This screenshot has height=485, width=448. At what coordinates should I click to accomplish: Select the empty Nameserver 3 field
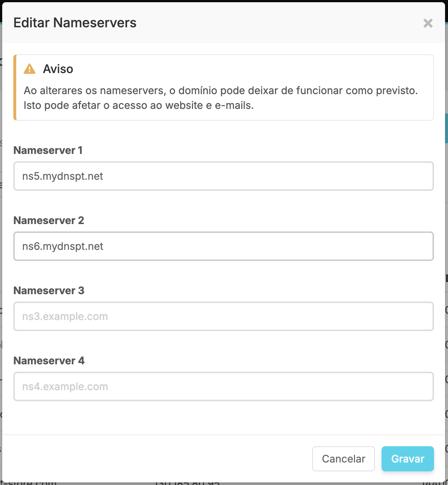click(223, 316)
